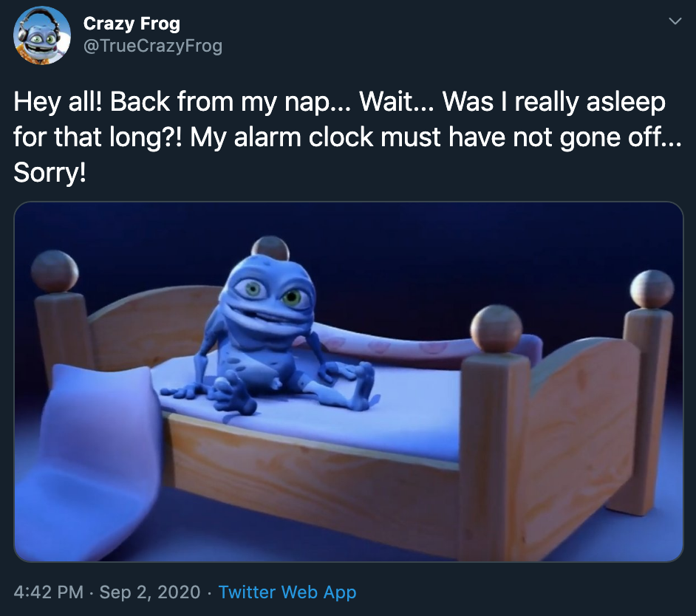Click the "Hey all!" opening text
Viewport: 696px width, 616px height.
click(57, 103)
